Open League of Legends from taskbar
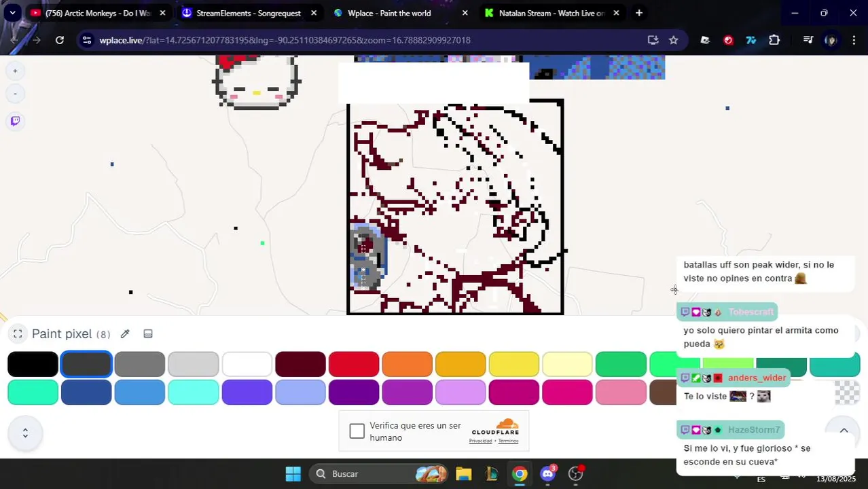This screenshot has width=868, height=489. [492, 474]
